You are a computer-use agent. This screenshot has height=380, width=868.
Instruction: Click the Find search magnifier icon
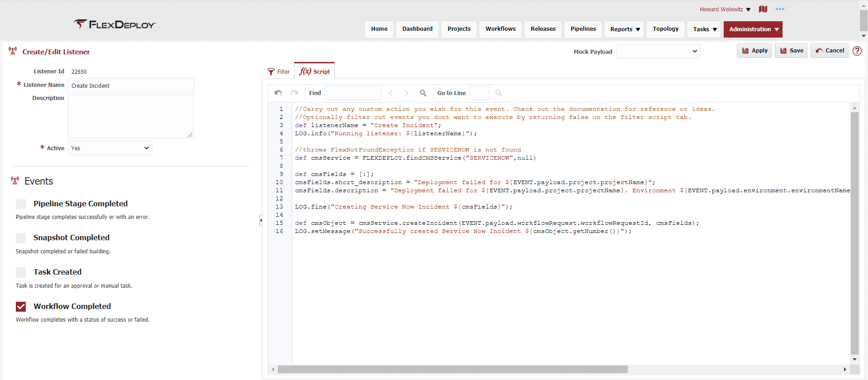(x=423, y=93)
